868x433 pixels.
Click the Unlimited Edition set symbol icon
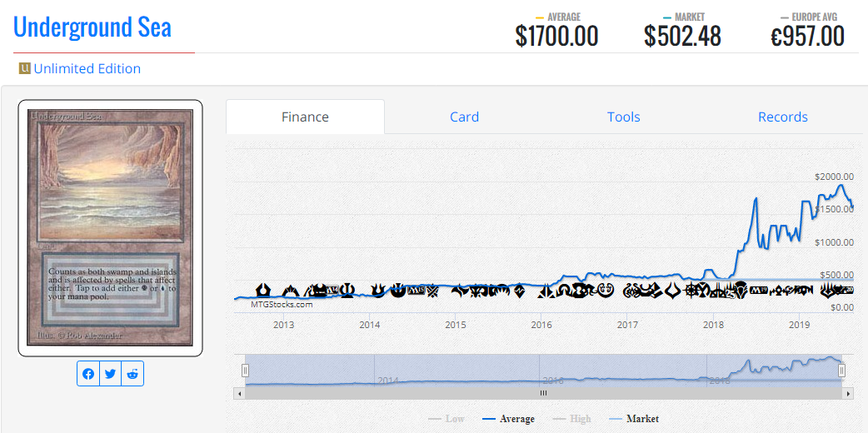24,68
